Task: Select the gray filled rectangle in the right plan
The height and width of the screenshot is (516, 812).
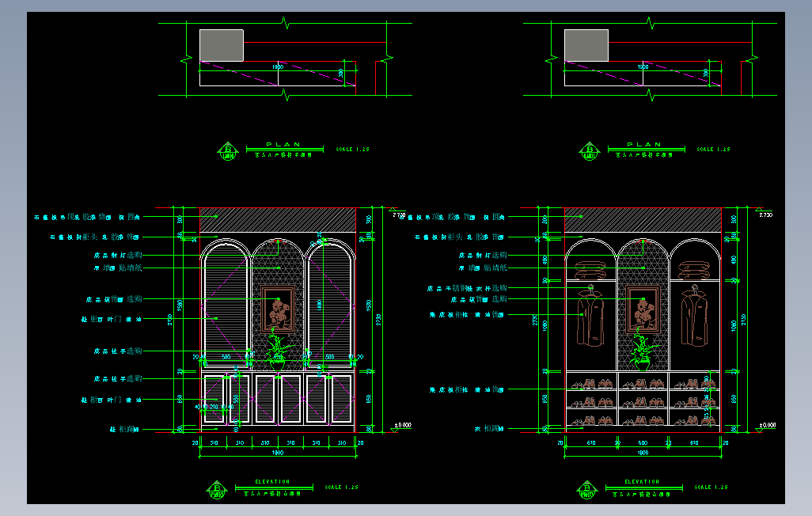Action: 586,45
